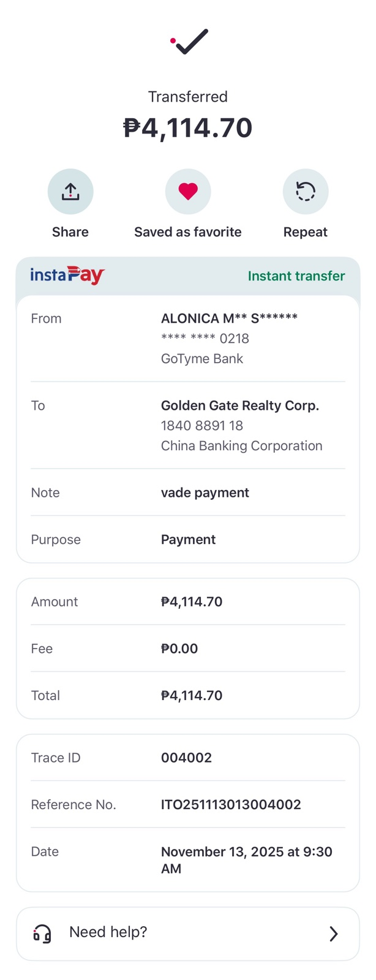Tap the Share text label
The width and height of the screenshot is (376, 980).
pos(70,232)
